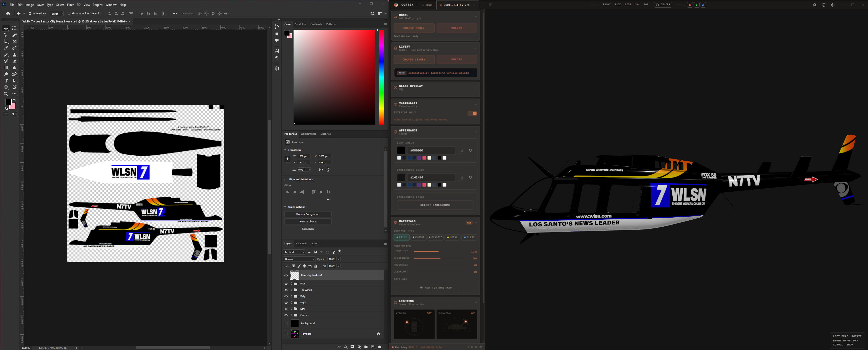Expand the Misc layer group

coord(292,284)
